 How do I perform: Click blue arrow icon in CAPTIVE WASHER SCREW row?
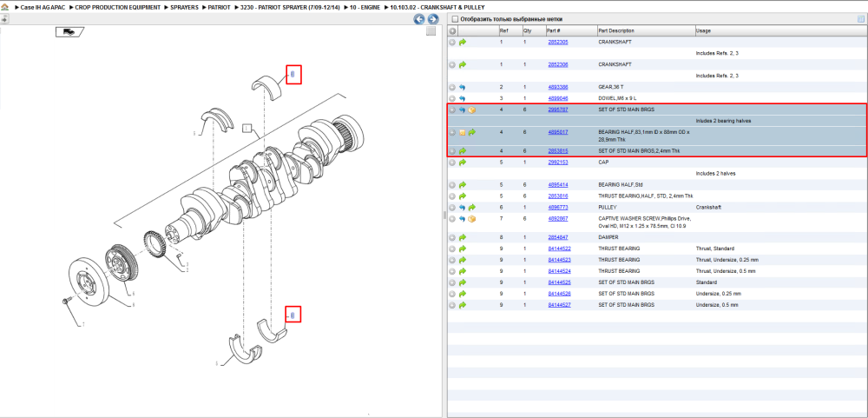pos(463,219)
